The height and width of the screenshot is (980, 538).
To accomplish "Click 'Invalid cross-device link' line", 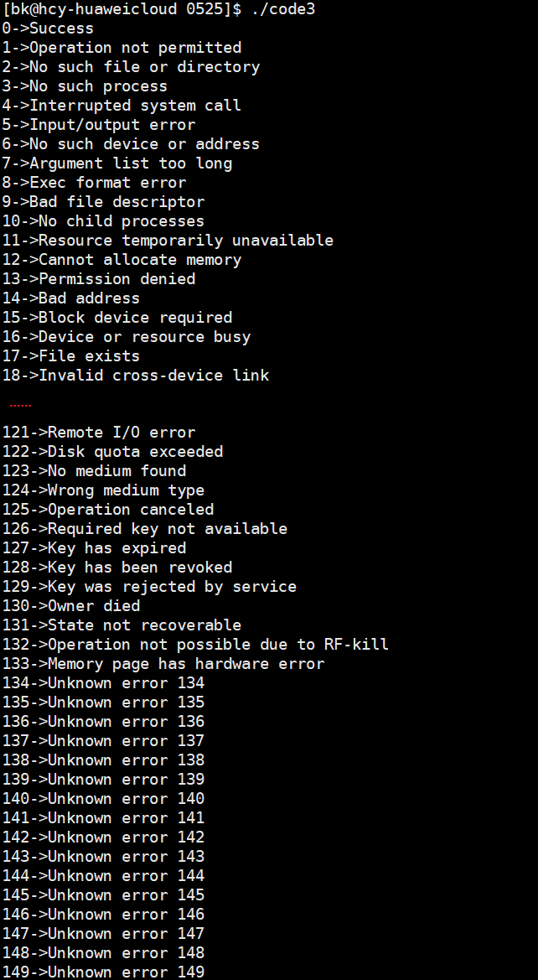I will click(x=136, y=376).
